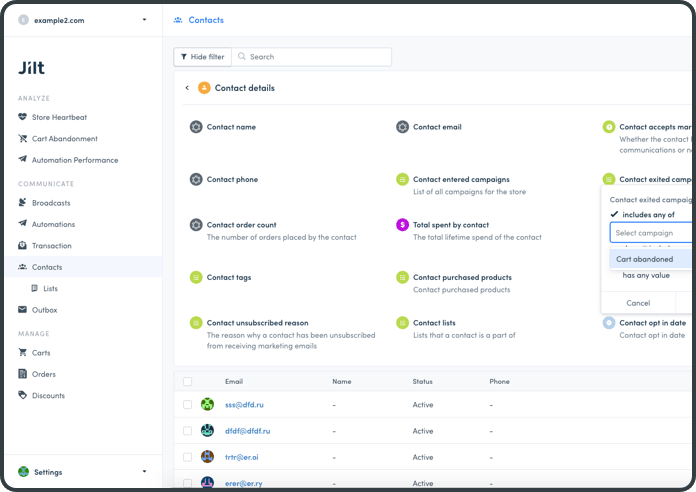Choose Cart abandoned from campaign list

point(645,259)
